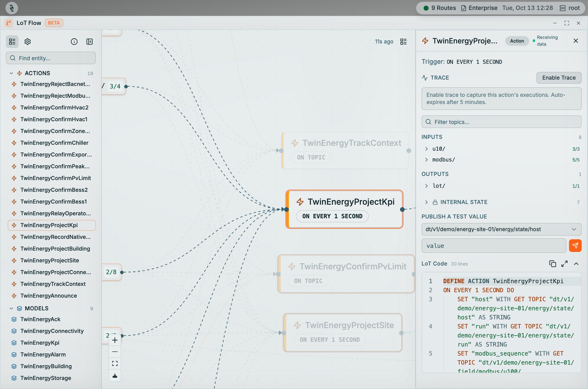Select TwinEnergyConfirmHvac2 in actions list

tap(52, 107)
